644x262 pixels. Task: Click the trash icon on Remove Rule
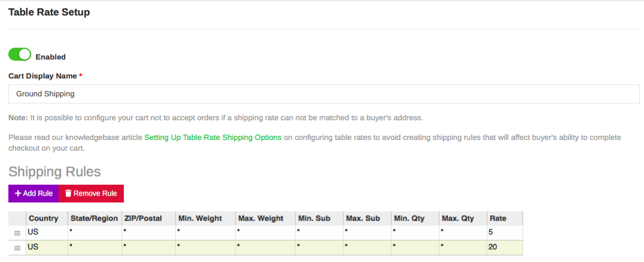tap(69, 193)
